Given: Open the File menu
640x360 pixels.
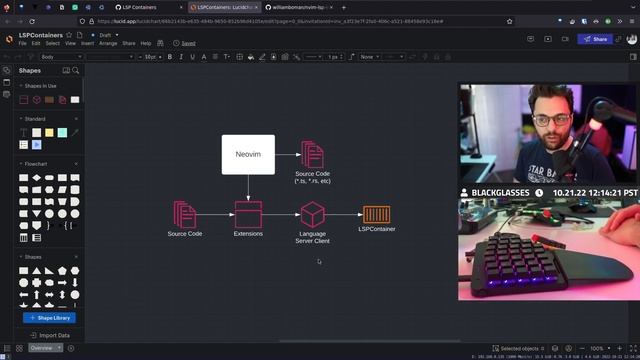Looking at the screenshot, I should (22, 43).
